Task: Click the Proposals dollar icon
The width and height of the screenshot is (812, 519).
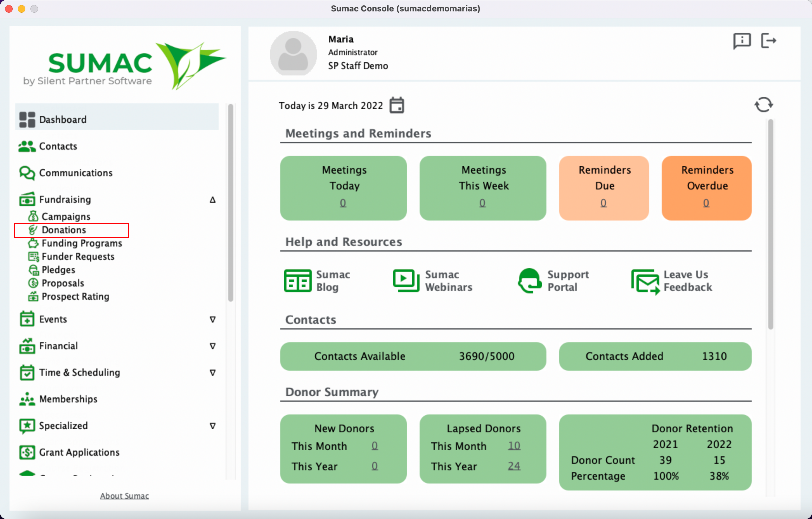Action: [x=33, y=283]
